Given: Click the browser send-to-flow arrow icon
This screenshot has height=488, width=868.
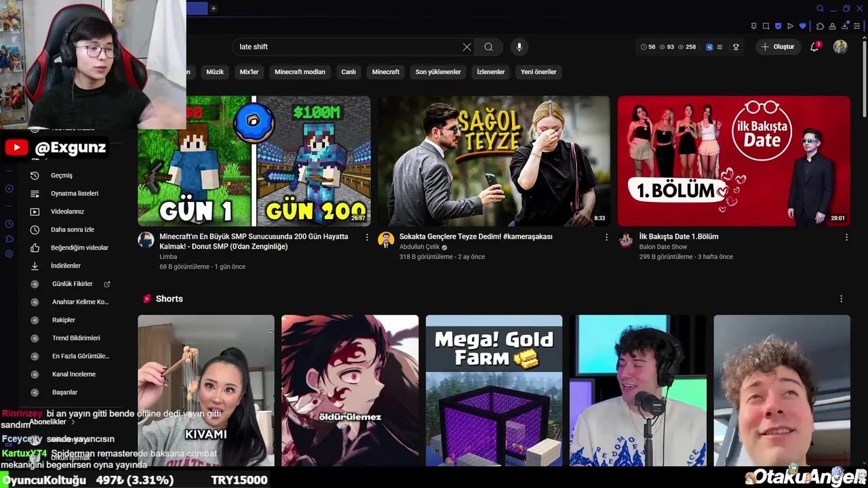Looking at the screenshot, I should pos(790,26).
